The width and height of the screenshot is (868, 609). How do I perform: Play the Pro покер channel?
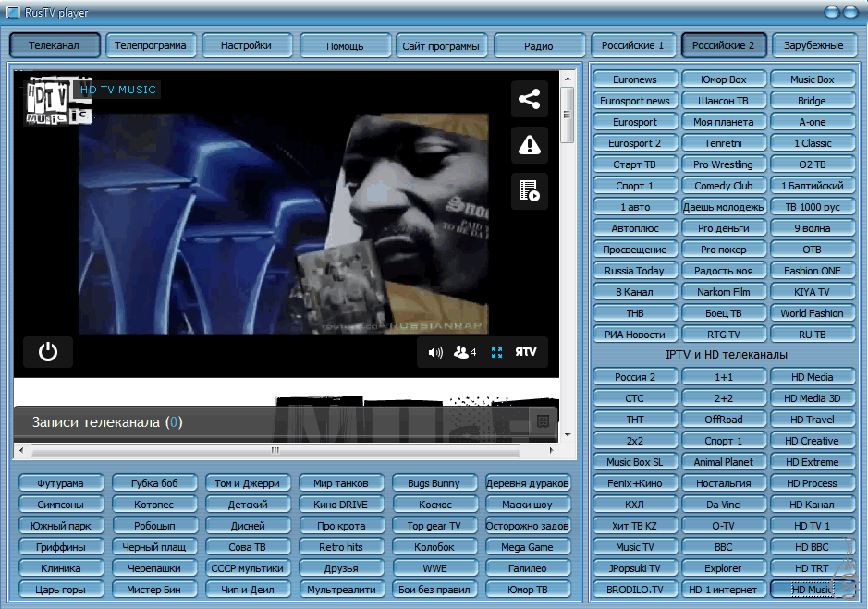point(724,250)
